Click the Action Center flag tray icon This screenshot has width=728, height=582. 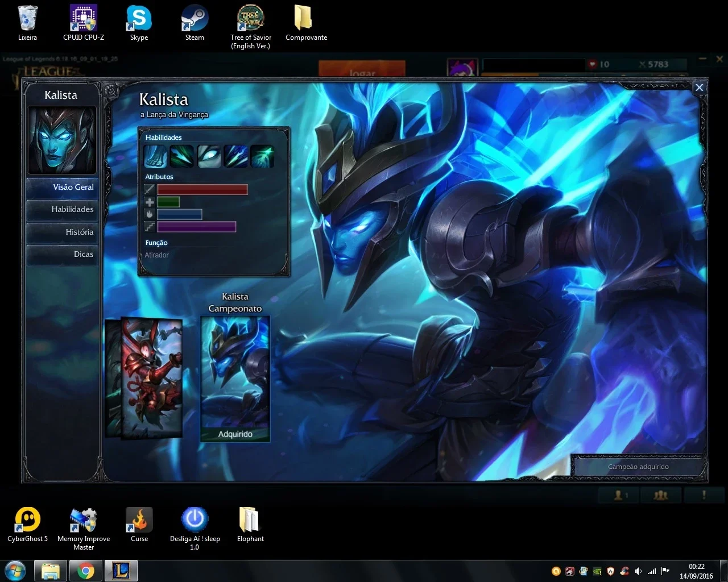665,571
